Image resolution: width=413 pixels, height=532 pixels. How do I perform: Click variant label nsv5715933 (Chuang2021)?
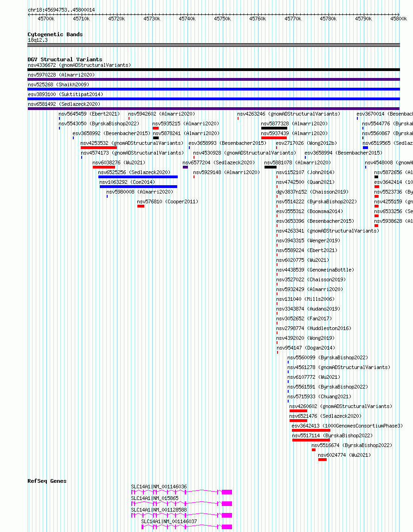tap(319, 396)
